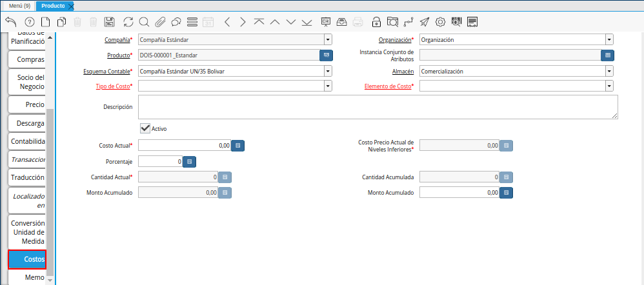The height and width of the screenshot is (285, 644).
Task: Click the lock record padlock icon
Action: pyautogui.click(x=376, y=22)
